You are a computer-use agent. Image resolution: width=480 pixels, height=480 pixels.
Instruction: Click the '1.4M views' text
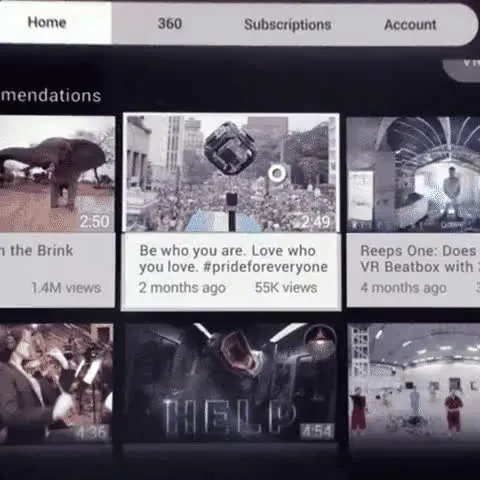[x=66, y=288]
